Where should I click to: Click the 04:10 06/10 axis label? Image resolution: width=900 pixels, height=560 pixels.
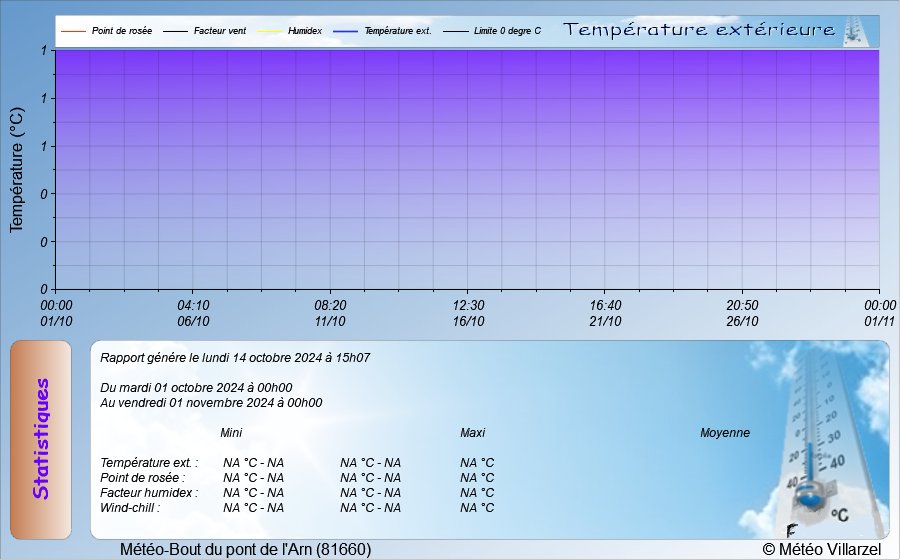pos(193,313)
